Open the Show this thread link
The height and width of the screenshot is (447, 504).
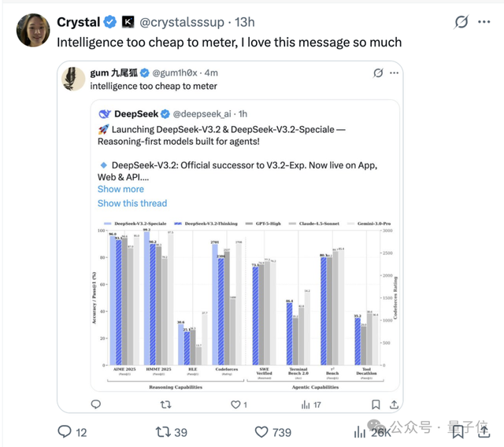tap(132, 203)
